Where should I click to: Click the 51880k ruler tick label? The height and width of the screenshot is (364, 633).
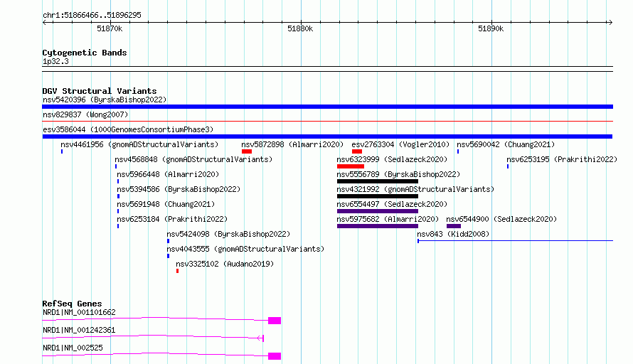click(x=300, y=28)
